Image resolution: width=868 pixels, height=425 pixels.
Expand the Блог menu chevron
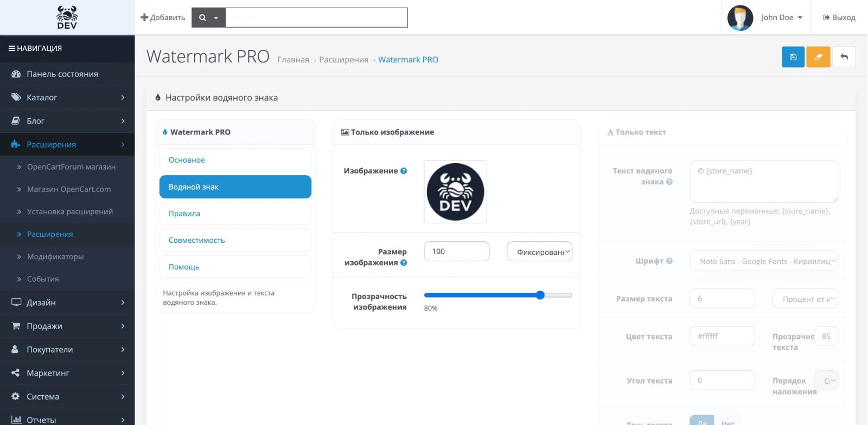(x=123, y=121)
